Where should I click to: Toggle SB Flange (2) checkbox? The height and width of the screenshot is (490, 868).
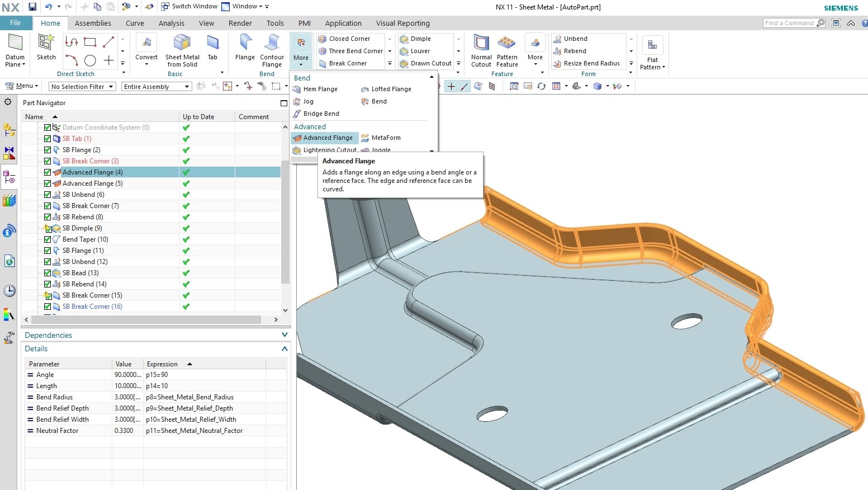click(48, 150)
